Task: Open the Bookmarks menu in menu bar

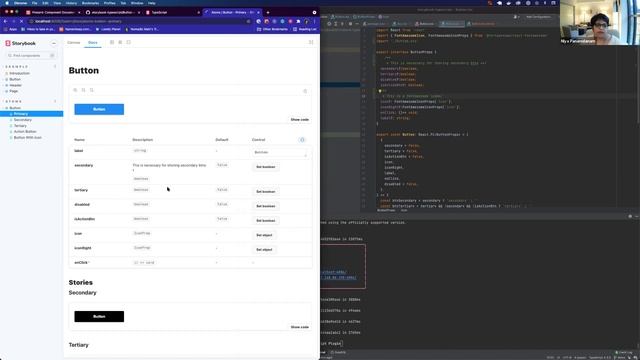Action: coord(90,3)
